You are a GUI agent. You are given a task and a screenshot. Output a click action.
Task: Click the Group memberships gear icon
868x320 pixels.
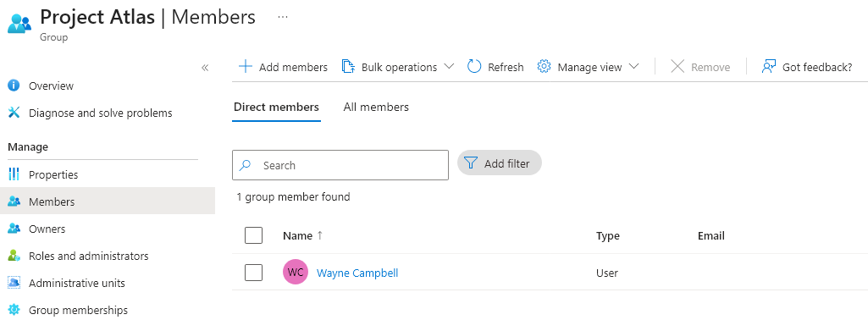click(x=14, y=310)
